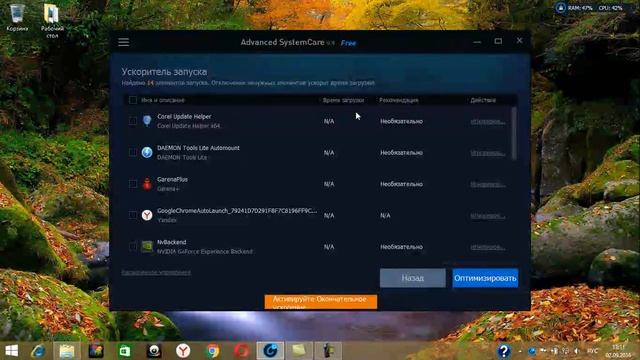Click the DAEMON Tools Lite lightning icon
The height and width of the screenshot is (360, 640).
coord(147,152)
